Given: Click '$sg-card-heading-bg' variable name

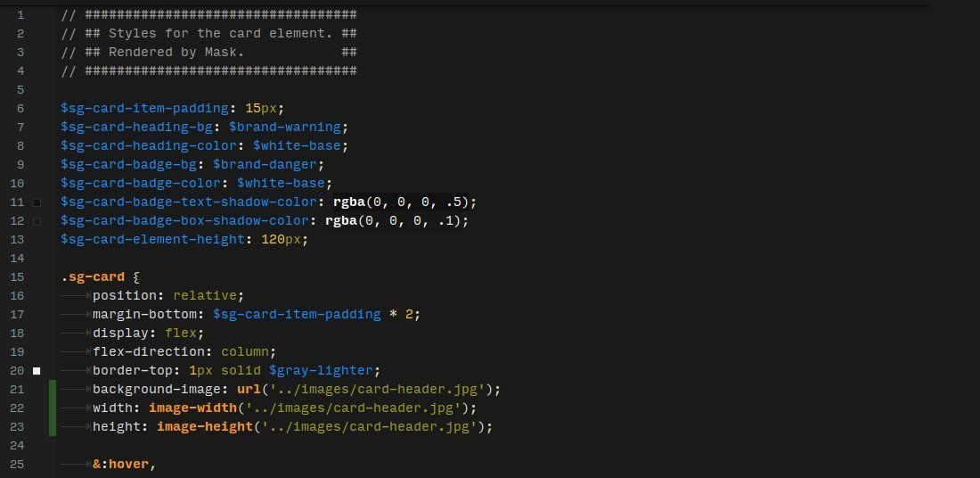Looking at the screenshot, I should (137, 127).
